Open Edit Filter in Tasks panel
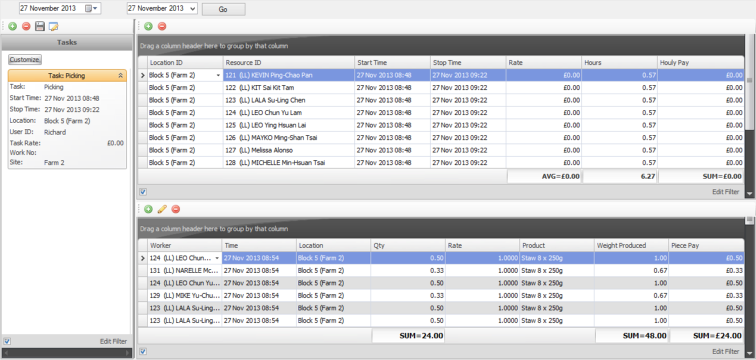Image resolution: width=756 pixels, height=360 pixels. pyautogui.click(x=113, y=341)
